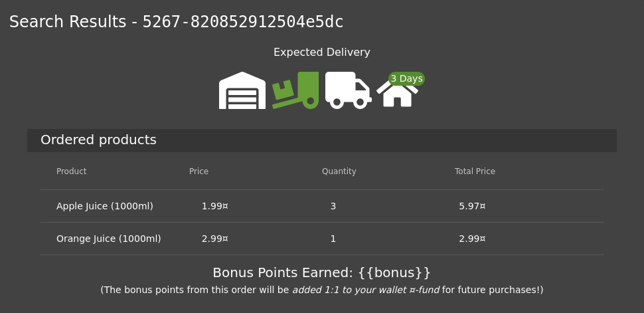Click the green package dolly icon
Screen dimensions: 644x313
coord(295,90)
